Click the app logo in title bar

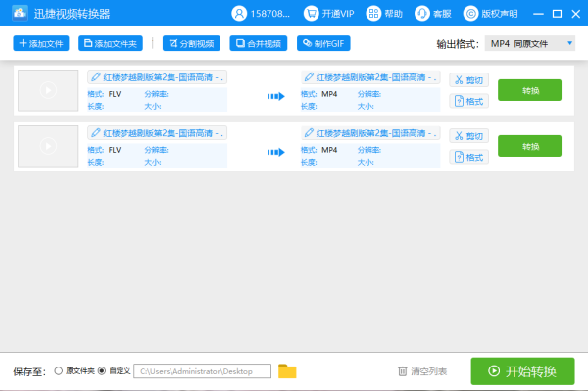click(20, 13)
